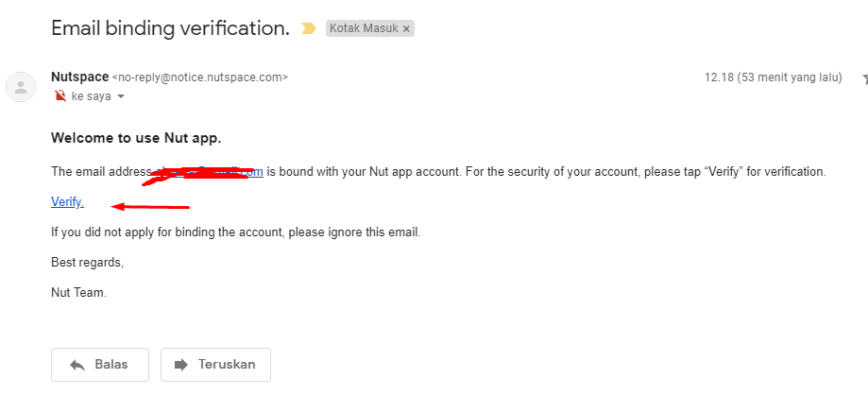This screenshot has width=868, height=396.
Task: Open the Kotak Masuk label
Action: coord(364,29)
